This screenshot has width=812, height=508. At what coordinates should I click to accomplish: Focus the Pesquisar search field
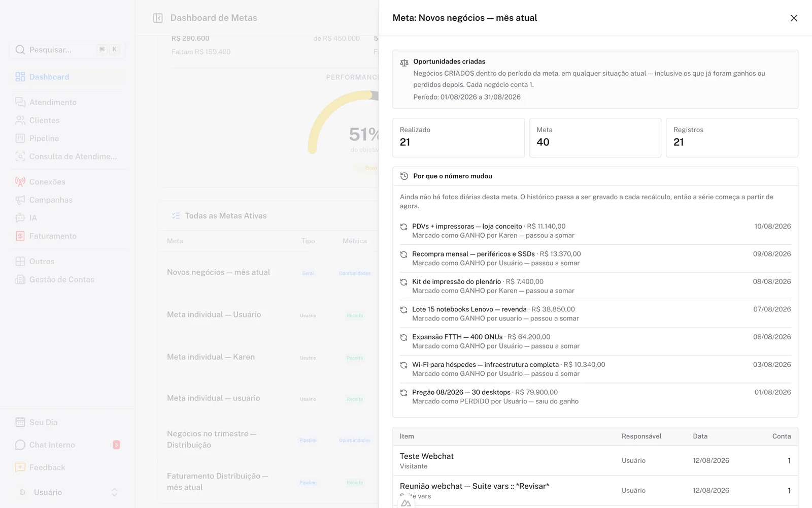pyautogui.click(x=67, y=49)
